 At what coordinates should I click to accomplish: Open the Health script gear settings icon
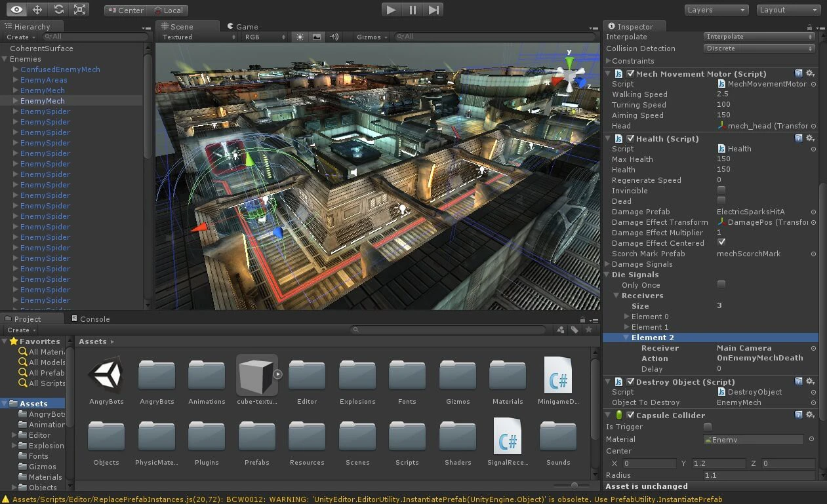[x=811, y=138]
